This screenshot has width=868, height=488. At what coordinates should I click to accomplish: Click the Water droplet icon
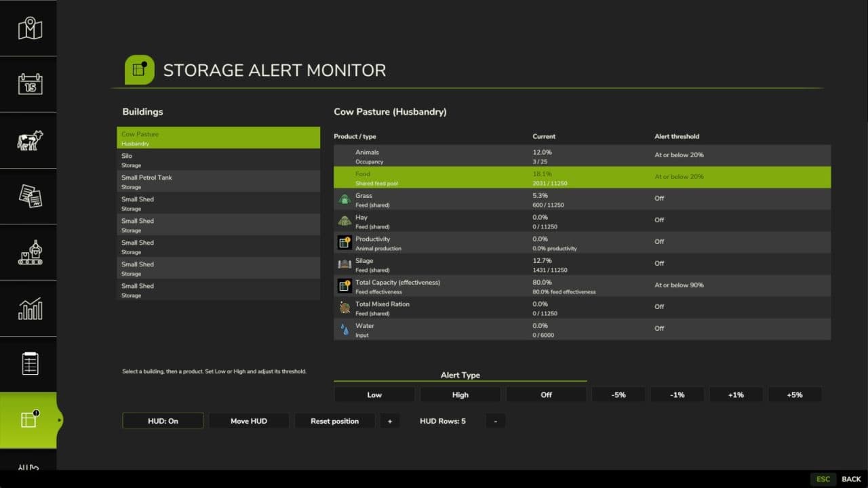[x=344, y=329]
